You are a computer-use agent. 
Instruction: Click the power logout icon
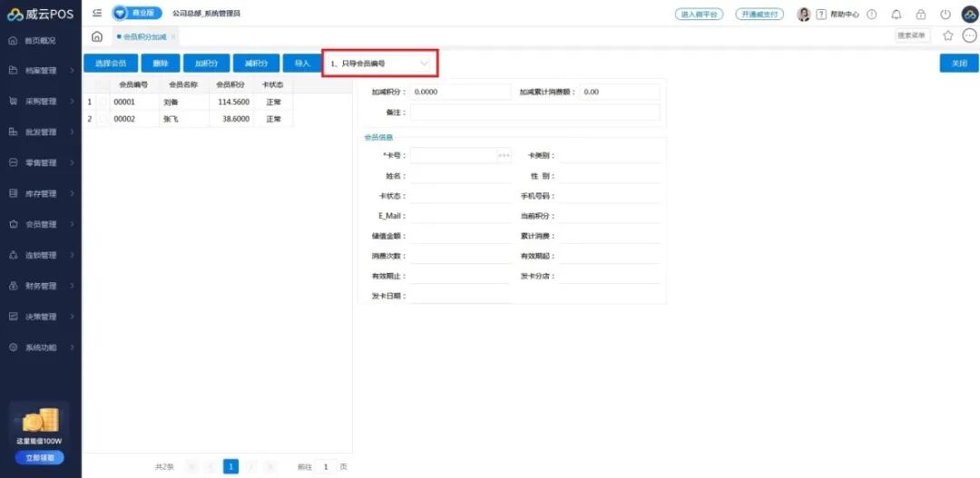point(946,15)
